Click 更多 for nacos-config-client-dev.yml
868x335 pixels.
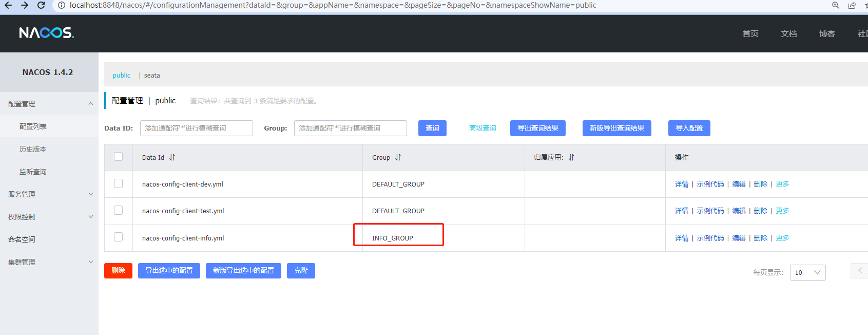782,184
